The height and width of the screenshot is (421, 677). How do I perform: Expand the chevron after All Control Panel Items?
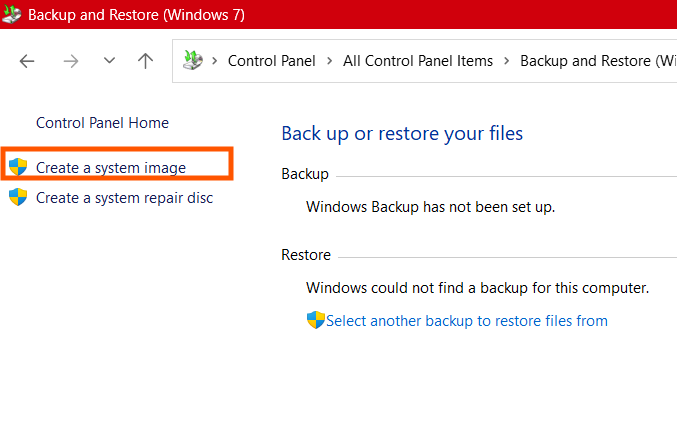tap(506, 61)
